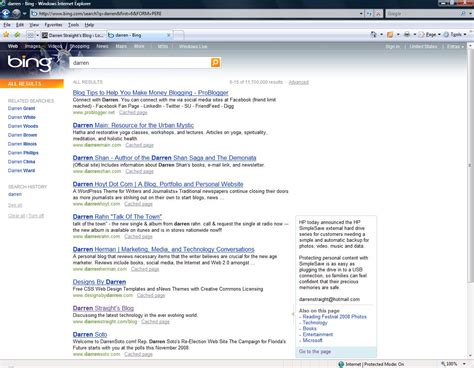Click Reading Festival 2008 Photos preview link
The width and height of the screenshot is (474, 368).
[x=334, y=317]
